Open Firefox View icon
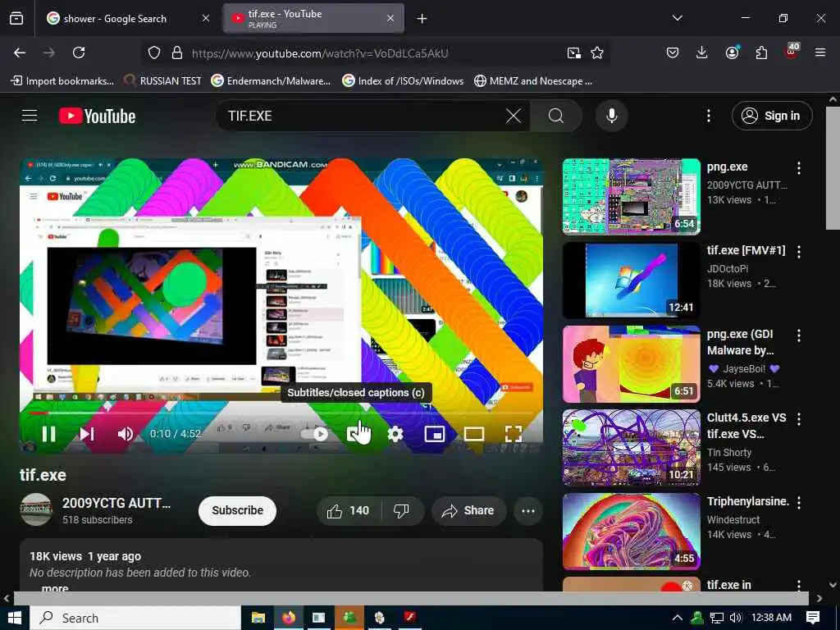The image size is (840, 630). (x=16, y=18)
